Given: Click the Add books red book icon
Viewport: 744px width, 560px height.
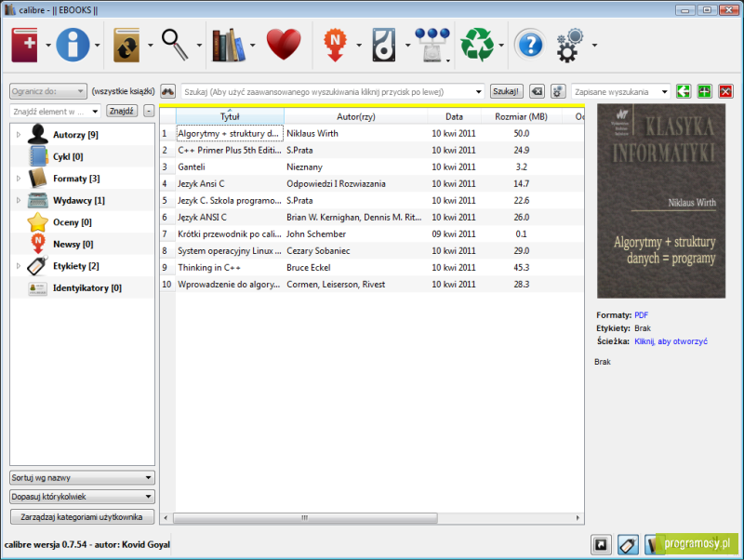Looking at the screenshot, I should tap(24, 45).
